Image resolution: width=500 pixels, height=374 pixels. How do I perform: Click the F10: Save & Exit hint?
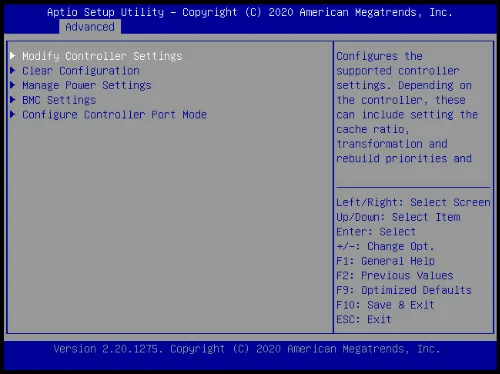(x=385, y=305)
